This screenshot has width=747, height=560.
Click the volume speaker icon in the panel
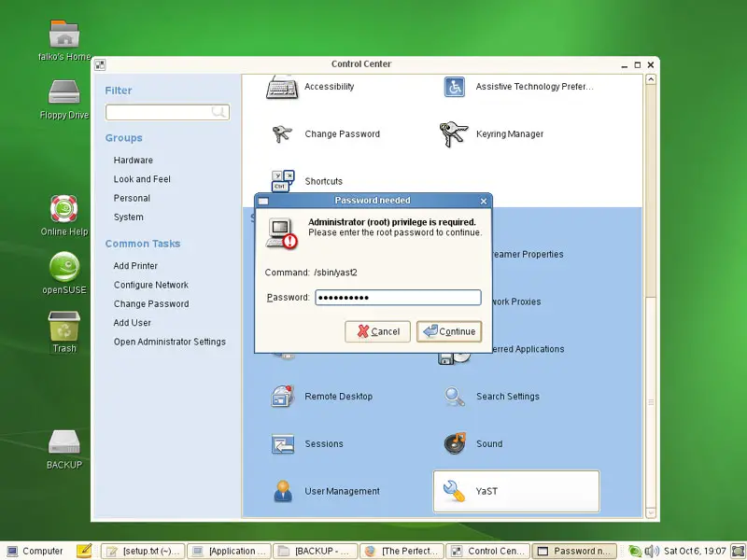click(651, 552)
